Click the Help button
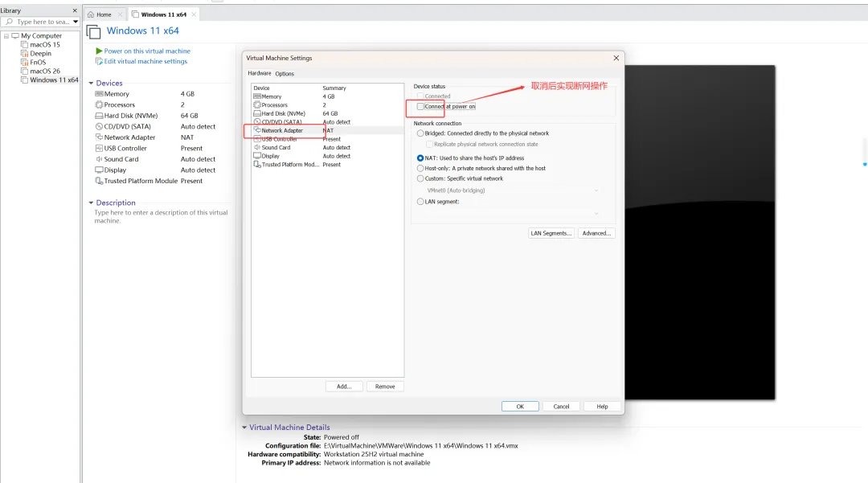868x483 pixels. (x=602, y=407)
